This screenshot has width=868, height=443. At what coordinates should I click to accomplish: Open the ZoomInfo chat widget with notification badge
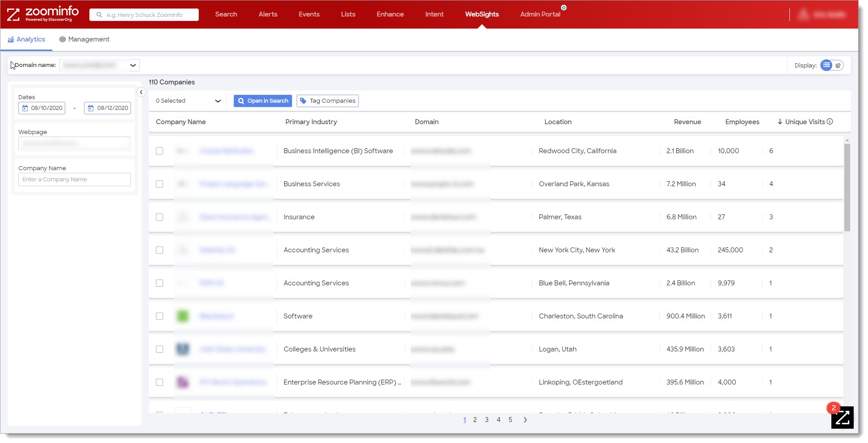point(843,417)
